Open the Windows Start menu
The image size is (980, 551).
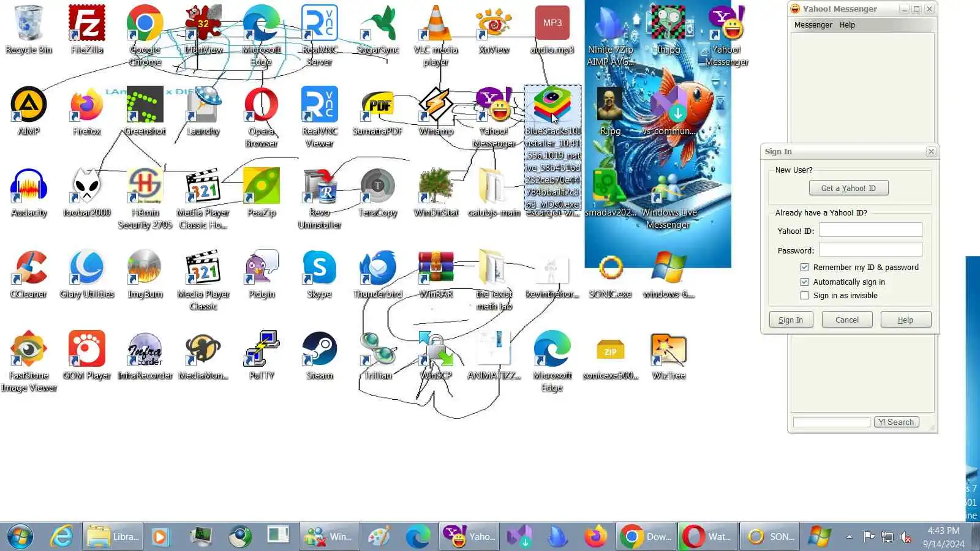point(20,537)
